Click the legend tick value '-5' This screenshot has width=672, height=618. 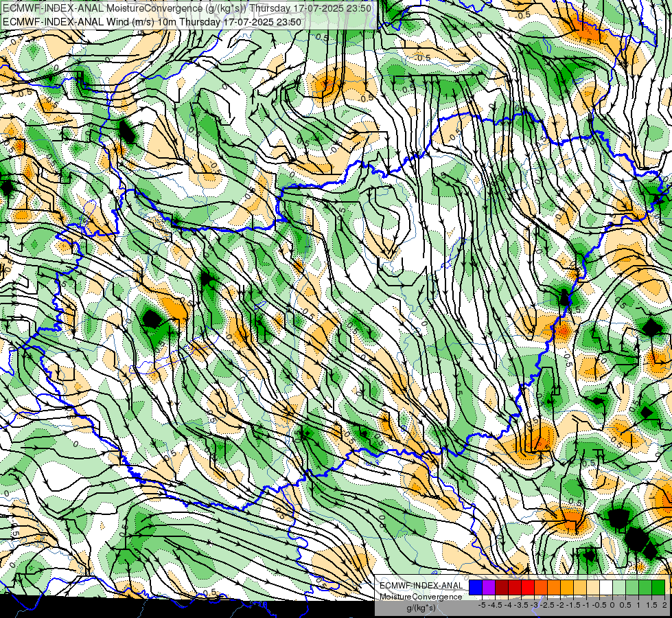pos(482,605)
